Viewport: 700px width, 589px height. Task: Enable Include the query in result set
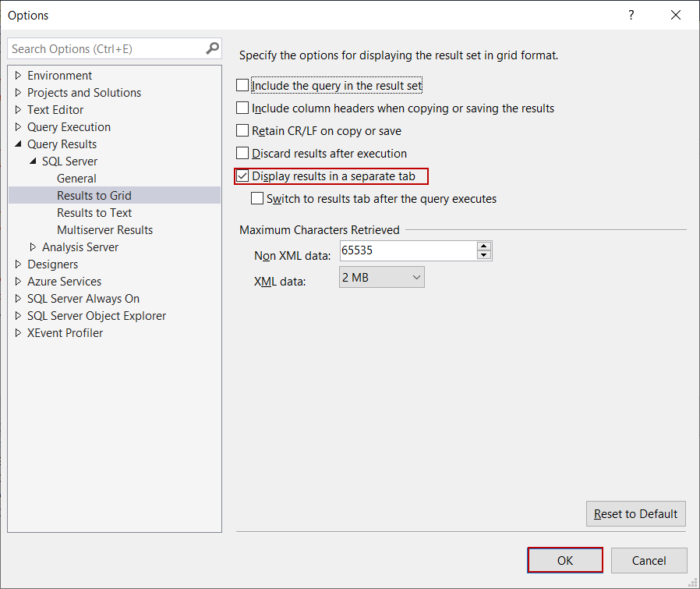(243, 86)
